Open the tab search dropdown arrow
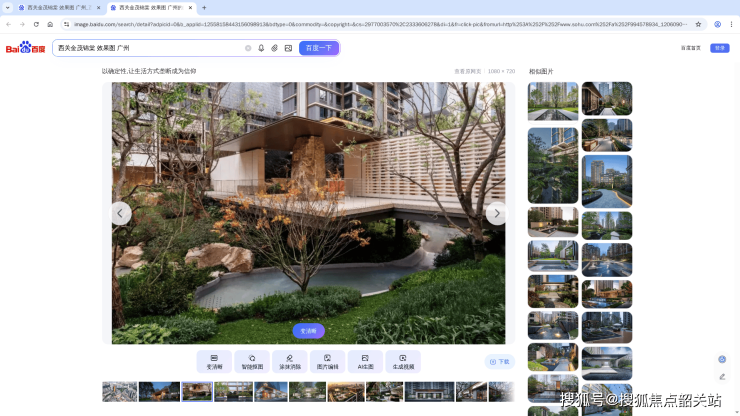740x416 pixels. [x=8, y=8]
